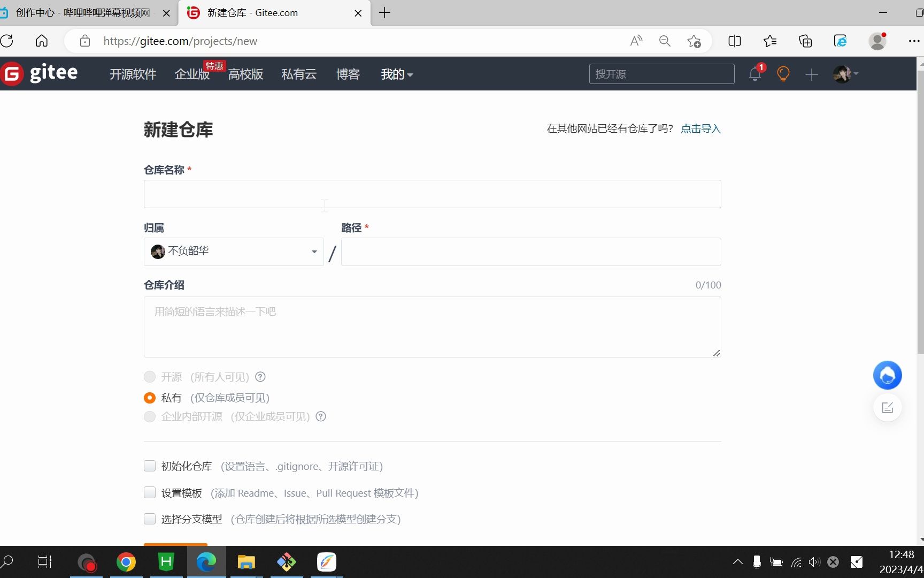Toggle split screen view in browser
The height and width of the screenshot is (578, 924).
[x=735, y=41]
